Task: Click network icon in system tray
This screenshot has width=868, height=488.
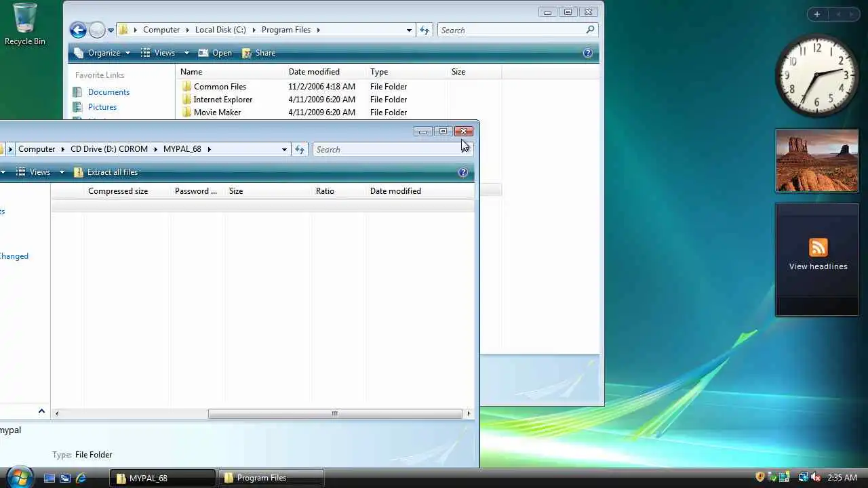Action: coord(802,477)
